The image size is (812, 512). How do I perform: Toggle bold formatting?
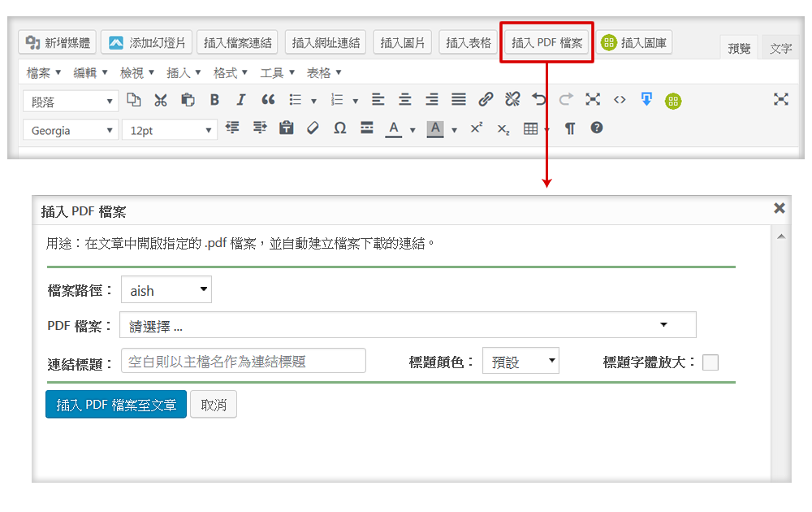pyautogui.click(x=214, y=99)
